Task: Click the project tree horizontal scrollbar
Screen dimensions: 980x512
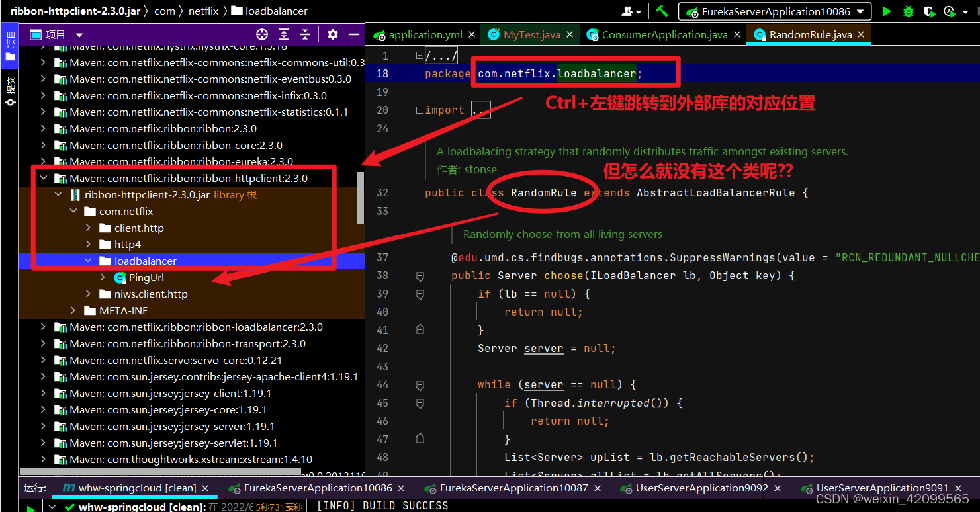Action: pos(161,472)
